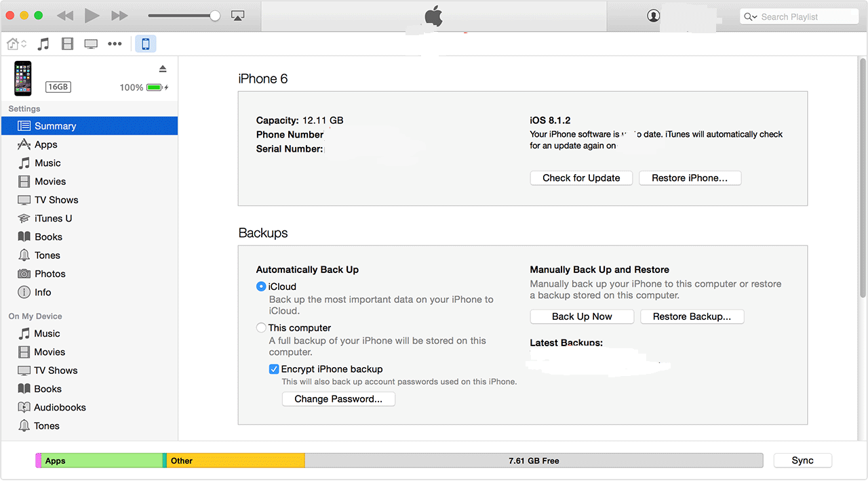Click the iOS 8.1.2 version text
Screen dimensions: 868x481
pyautogui.click(x=550, y=121)
